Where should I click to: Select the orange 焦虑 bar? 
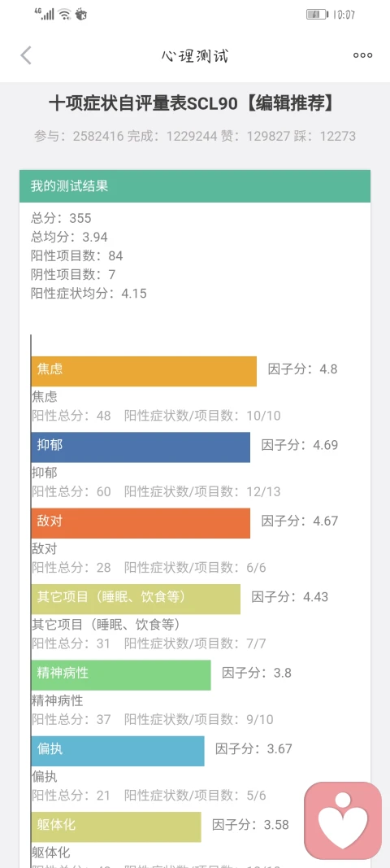(x=144, y=371)
